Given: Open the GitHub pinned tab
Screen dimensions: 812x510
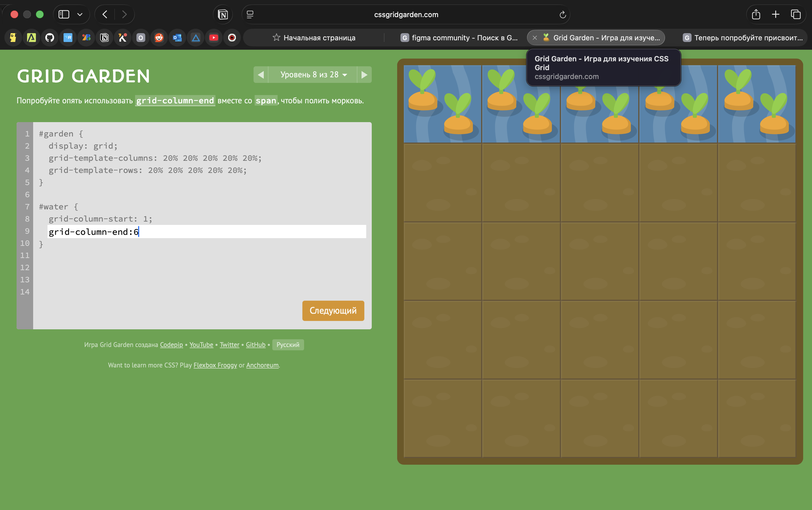Looking at the screenshot, I should click(49, 38).
